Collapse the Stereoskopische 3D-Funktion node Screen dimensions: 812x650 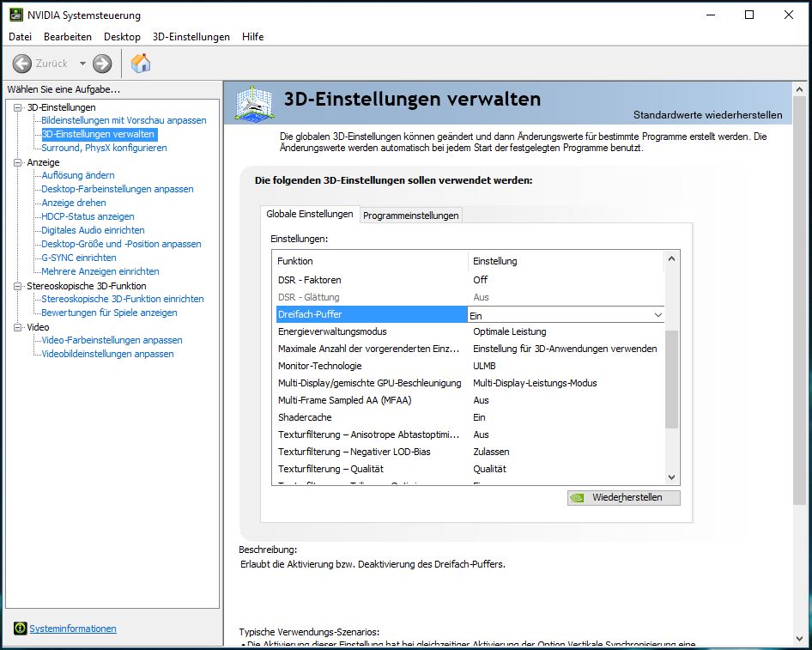click(18, 286)
